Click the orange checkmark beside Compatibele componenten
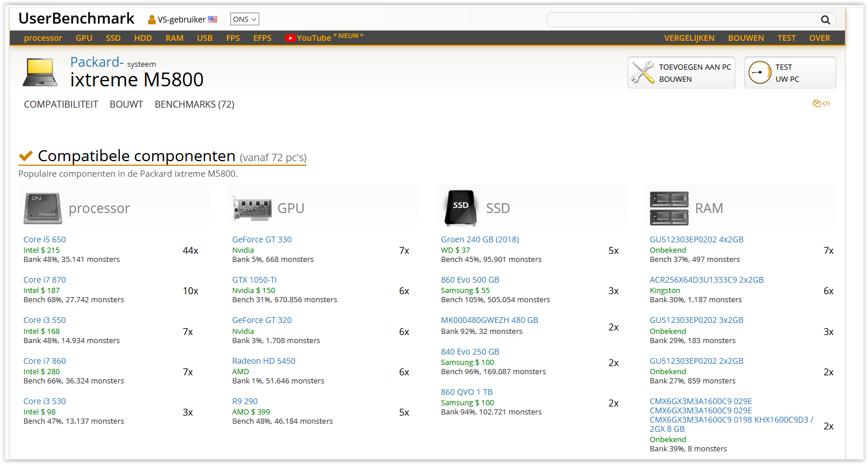The height and width of the screenshot is (464, 868). coord(25,155)
